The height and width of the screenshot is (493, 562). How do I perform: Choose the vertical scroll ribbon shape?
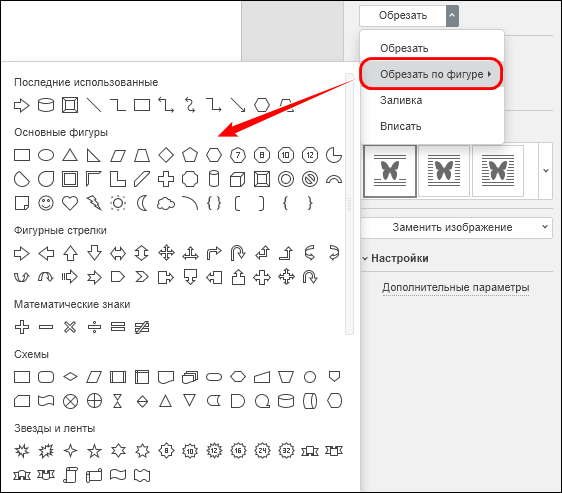click(x=70, y=475)
